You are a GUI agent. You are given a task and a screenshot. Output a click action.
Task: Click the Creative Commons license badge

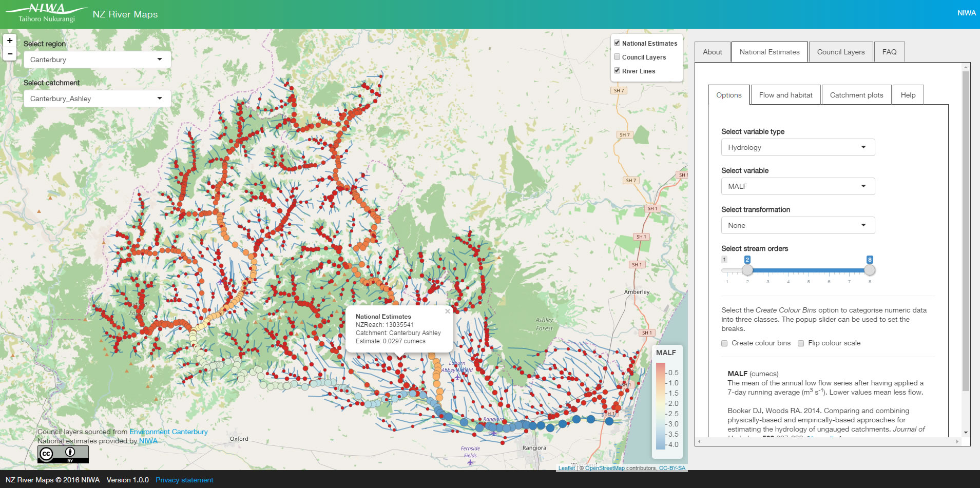[63, 454]
